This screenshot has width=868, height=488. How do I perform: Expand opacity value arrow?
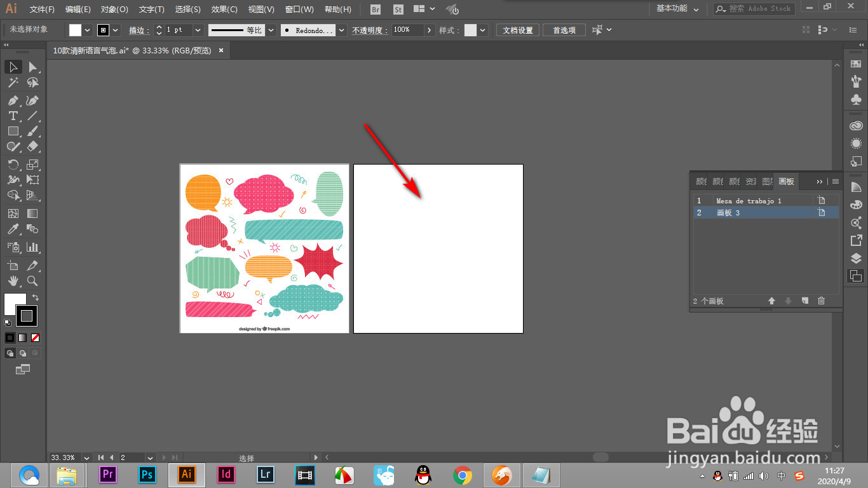click(x=430, y=30)
